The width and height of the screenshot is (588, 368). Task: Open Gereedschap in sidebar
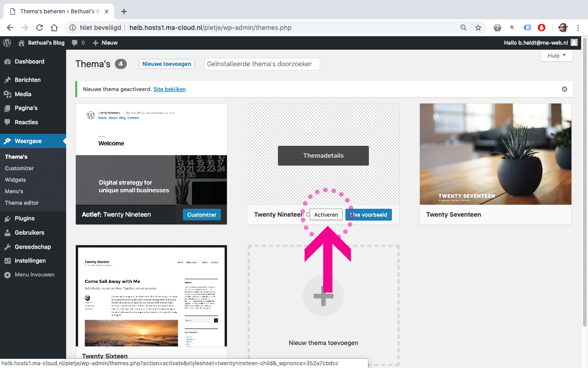pyautogui.click(x=33, y=247)
